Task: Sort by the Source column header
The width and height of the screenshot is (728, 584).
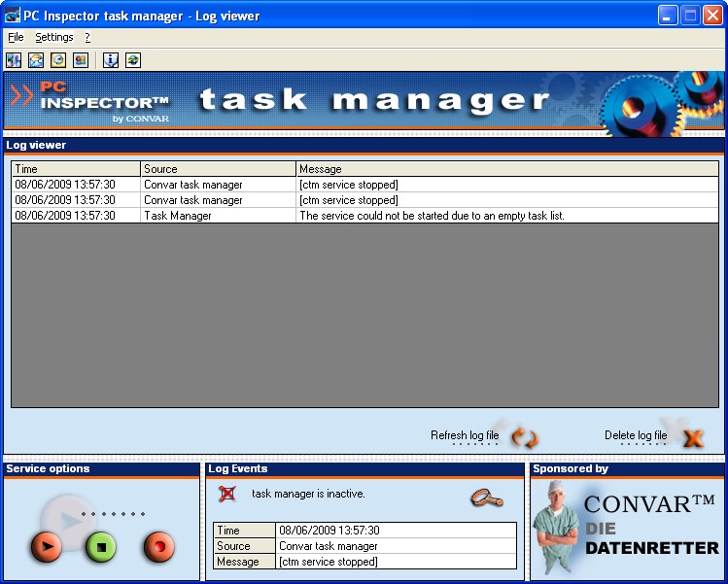Action: coord(218,168)
